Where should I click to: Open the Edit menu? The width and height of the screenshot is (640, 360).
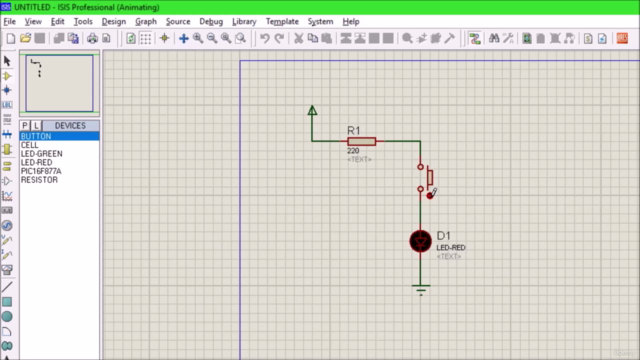coord(58,22)
